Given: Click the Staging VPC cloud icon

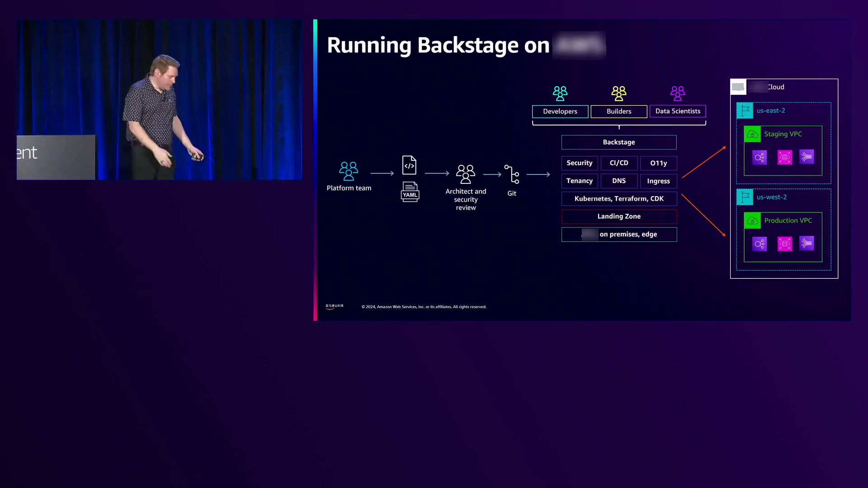Looking at the screenshot, I should pos(752,134).
